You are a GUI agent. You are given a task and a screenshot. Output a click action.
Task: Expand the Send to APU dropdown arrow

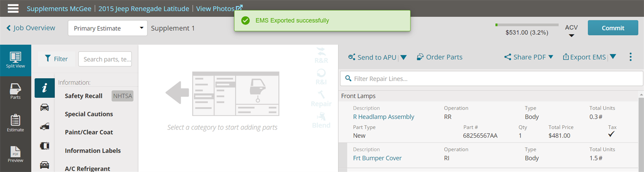point(403,57)
